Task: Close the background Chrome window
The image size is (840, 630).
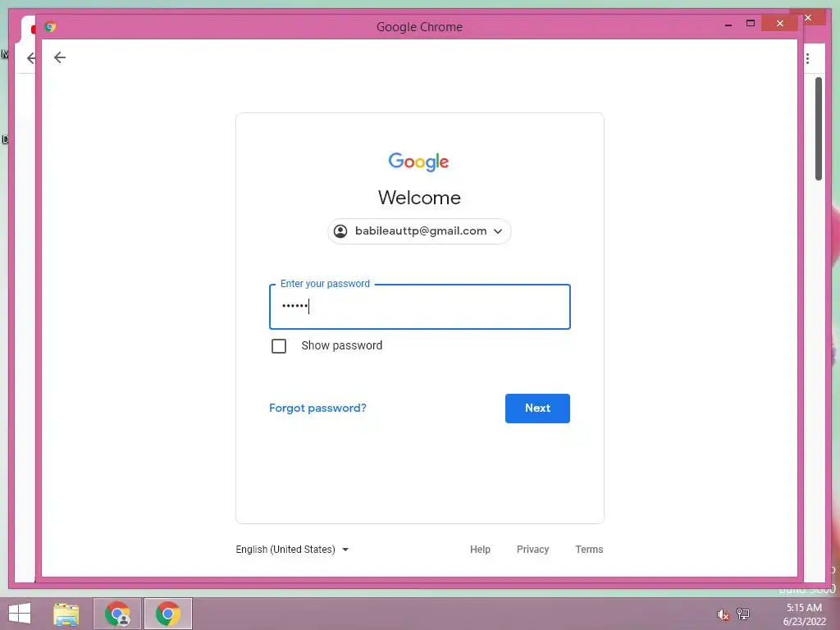Action: pyautogui.click(x=808, y=18)
